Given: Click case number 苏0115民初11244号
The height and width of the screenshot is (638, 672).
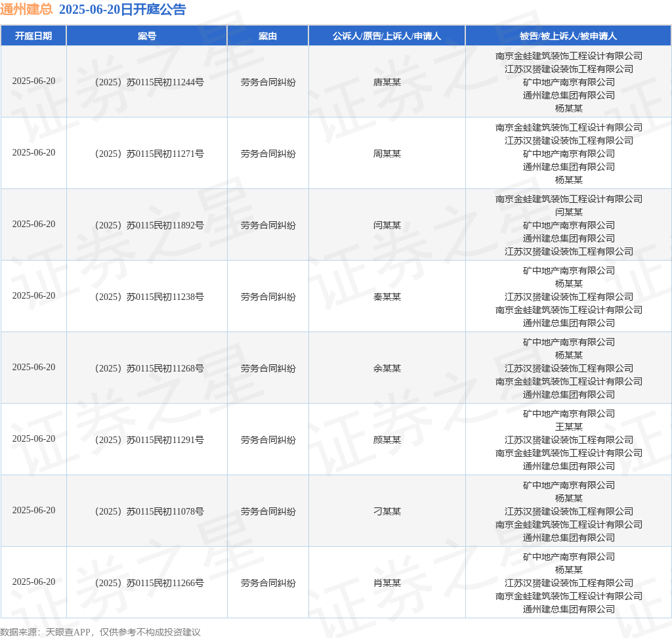Looking at the screenshot, I should (x=149, y=82).
